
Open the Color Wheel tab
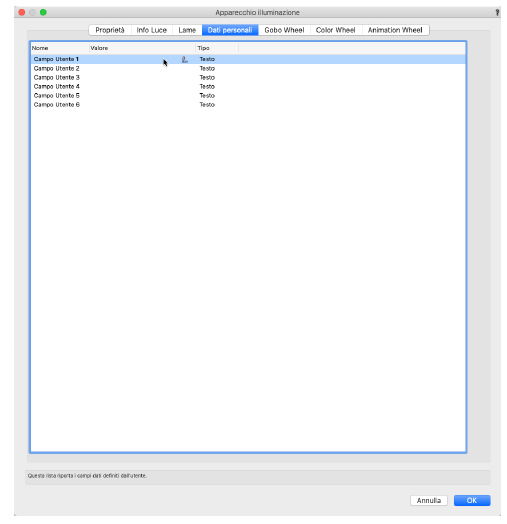point(336,30)
